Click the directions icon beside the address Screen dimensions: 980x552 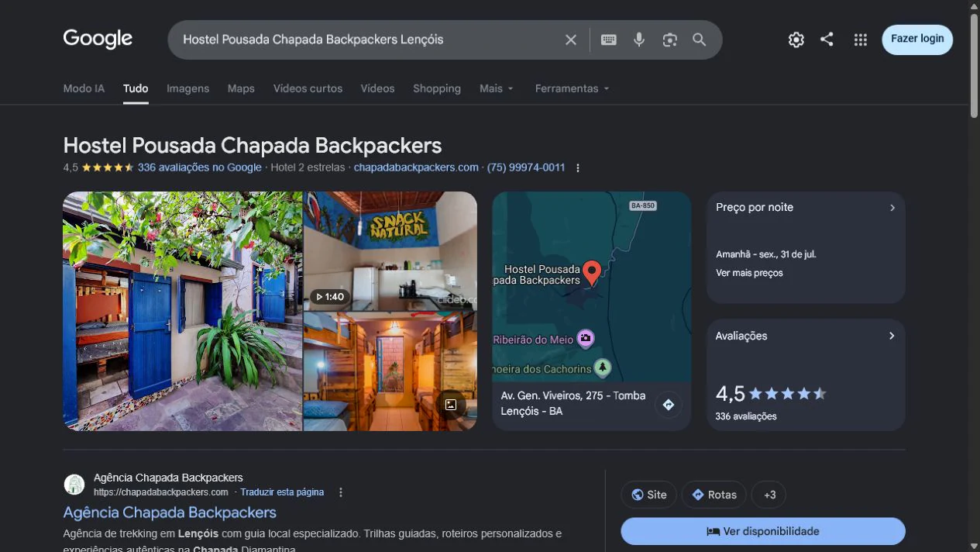(669, 404)
